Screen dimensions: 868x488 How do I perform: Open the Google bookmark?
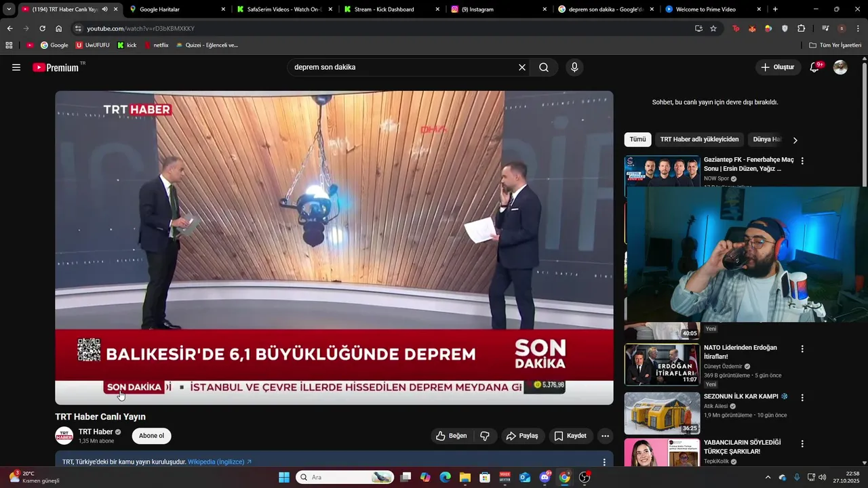54,45
